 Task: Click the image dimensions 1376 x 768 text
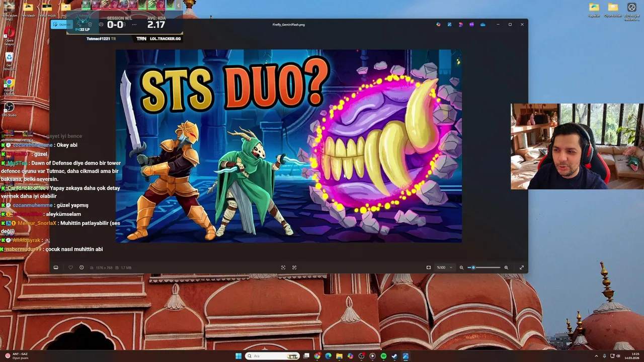click(x=104, y=267)
